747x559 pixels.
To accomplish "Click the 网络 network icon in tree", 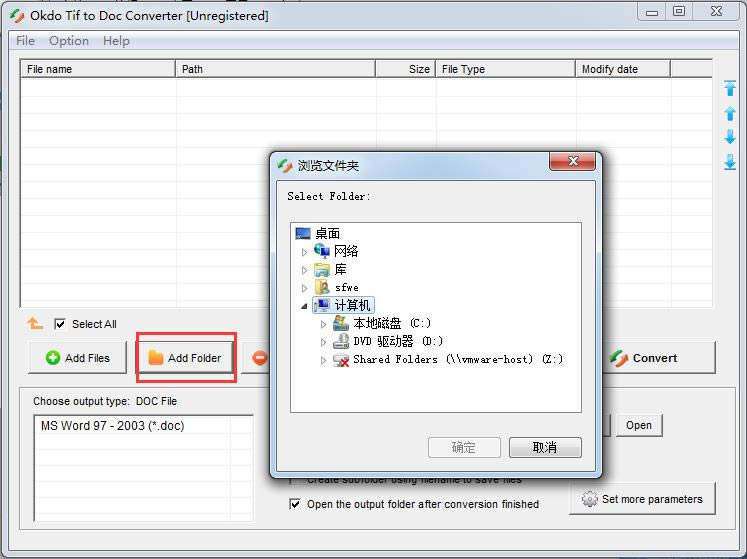I will tap(322, 251).
